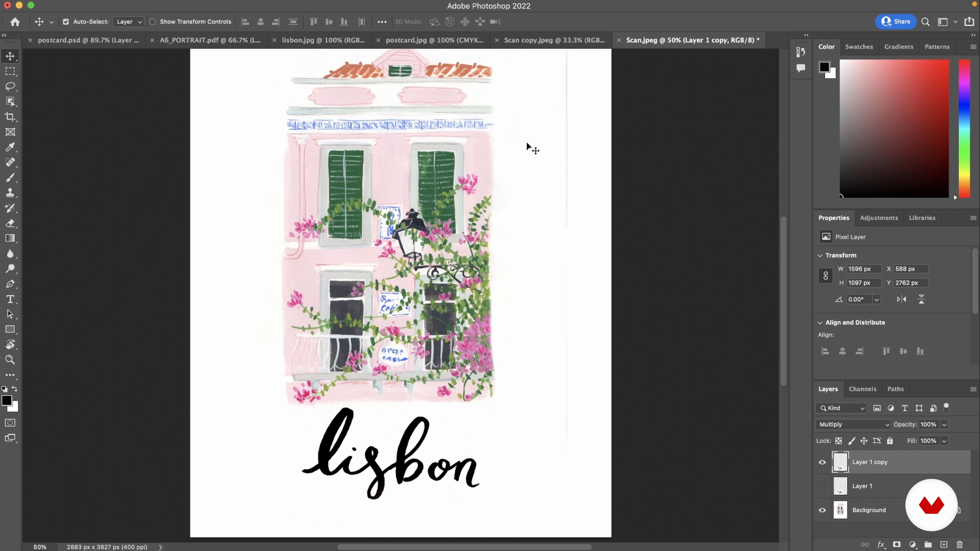The width and height of the screenshot is (980, 551).
Task: Switch to the Gradients tab
Action: [x=899, y=47]
